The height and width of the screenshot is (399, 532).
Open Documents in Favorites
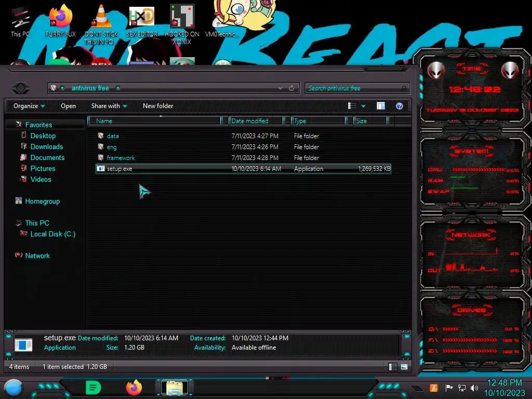[x=47, y=157]
